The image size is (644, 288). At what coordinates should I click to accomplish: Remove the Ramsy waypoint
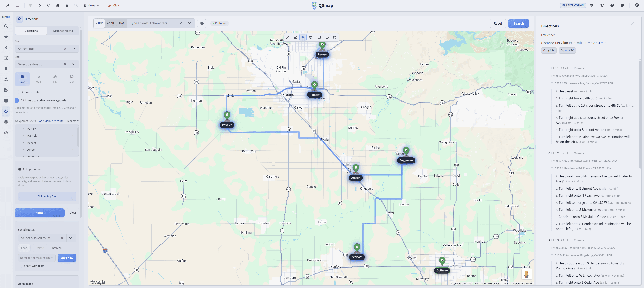point(73,129)
